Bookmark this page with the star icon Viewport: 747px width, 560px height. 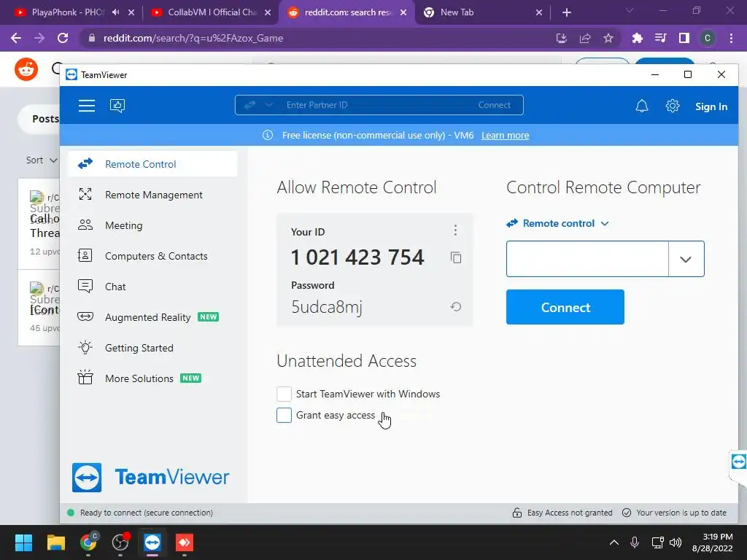[x=608, y=38]
